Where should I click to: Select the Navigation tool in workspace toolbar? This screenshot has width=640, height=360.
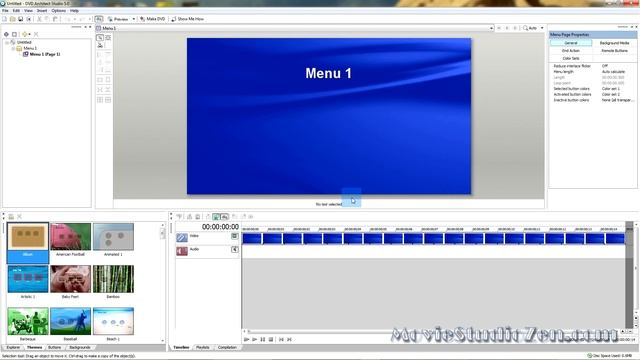pos(100,45)
